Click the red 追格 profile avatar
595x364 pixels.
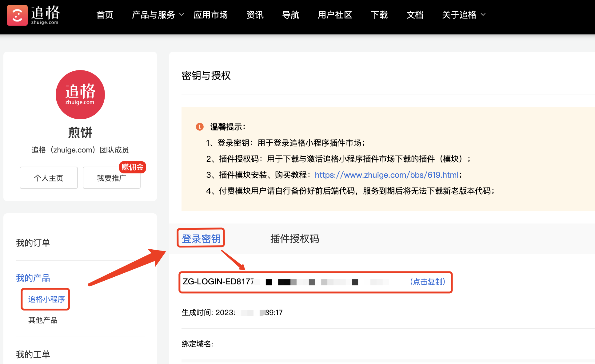80,95
